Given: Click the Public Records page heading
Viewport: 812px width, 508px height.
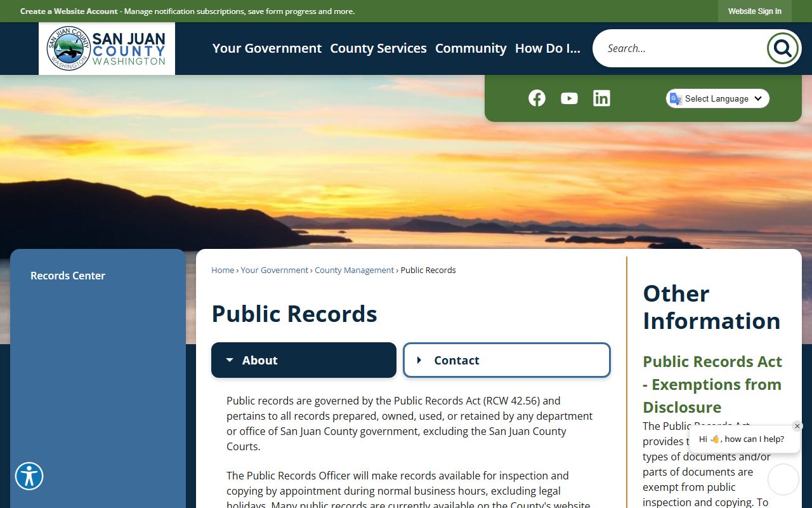Looking at the screenshot, I should 294,314.
